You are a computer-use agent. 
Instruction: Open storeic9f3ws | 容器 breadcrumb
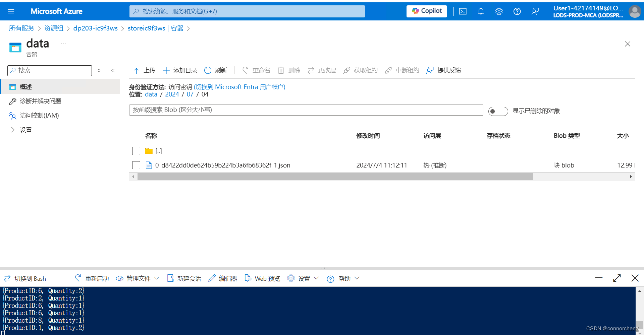point(156,28)
